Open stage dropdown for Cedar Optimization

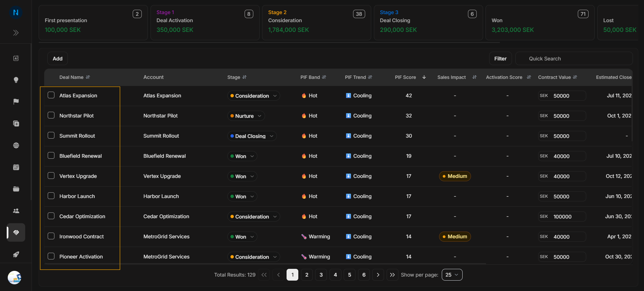(x=254, y=216)
